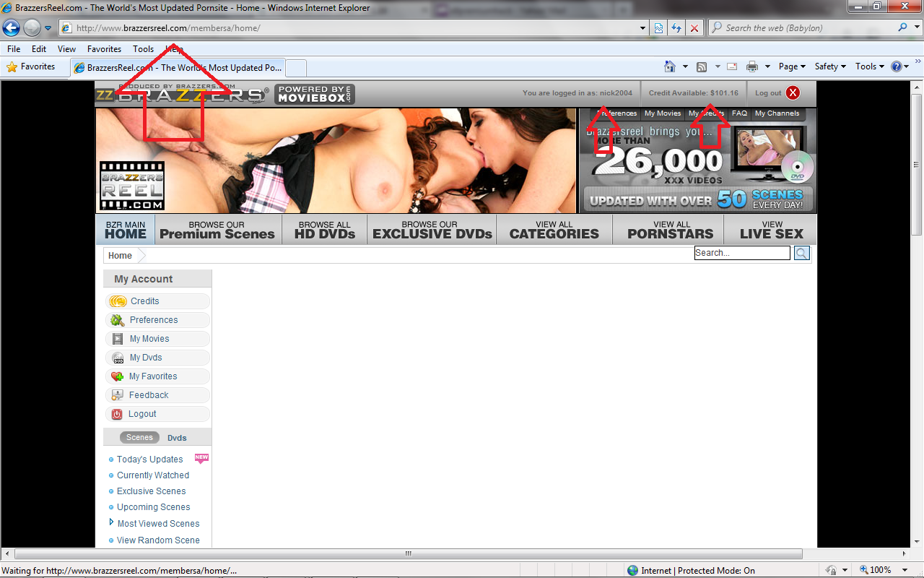The image size is (924, 578).
Task: Open My Dvds in the sidebar
Action: coord(157,358)
